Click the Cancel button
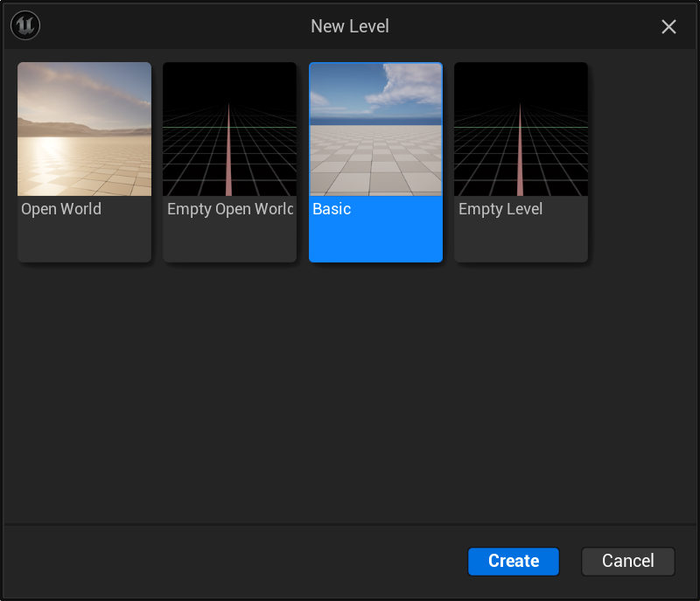 pos(627,561)
